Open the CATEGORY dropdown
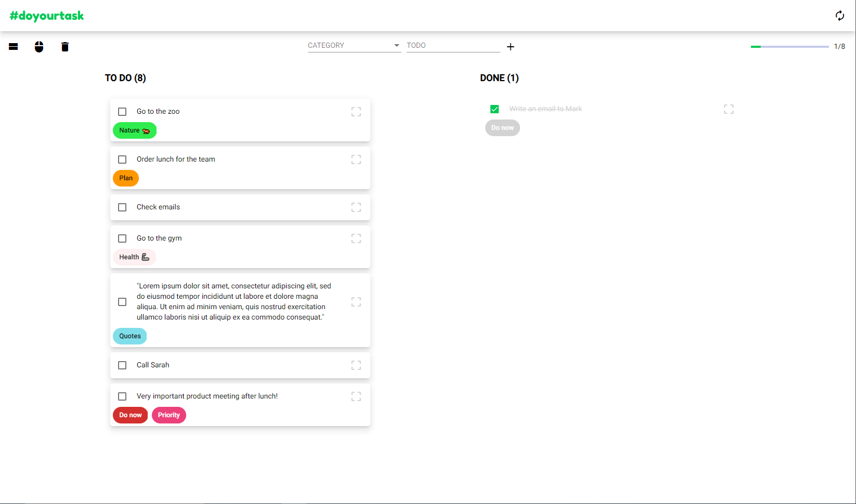Image resolution: width=856 pixels, height=504 pixels. point(354,45)
